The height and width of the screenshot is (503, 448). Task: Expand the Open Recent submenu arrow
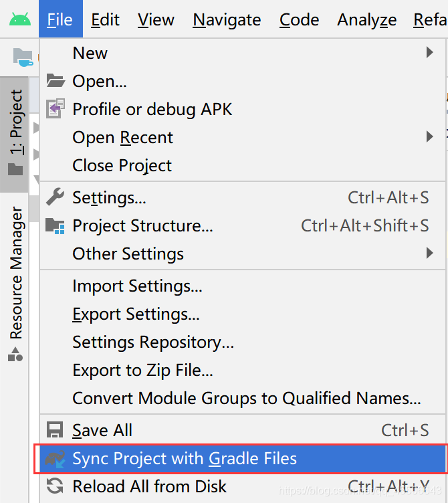[x=430, y=137]
